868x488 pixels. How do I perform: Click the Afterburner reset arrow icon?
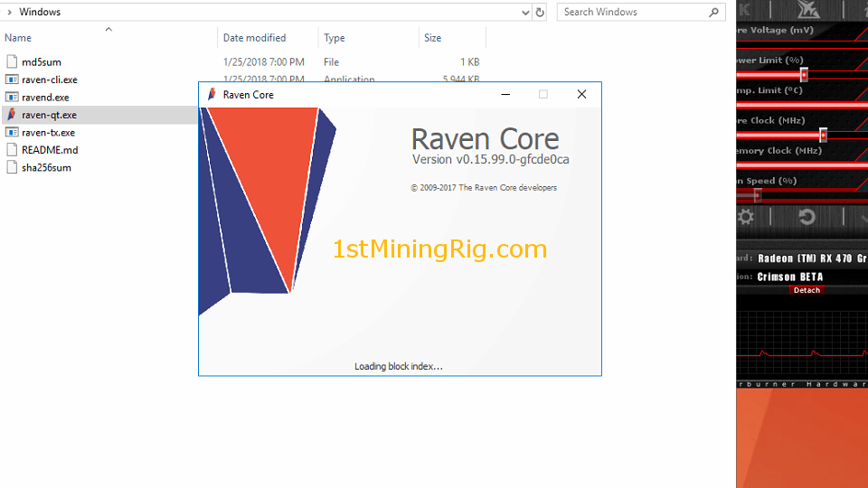pyautogui.click(x=807, y=217)
